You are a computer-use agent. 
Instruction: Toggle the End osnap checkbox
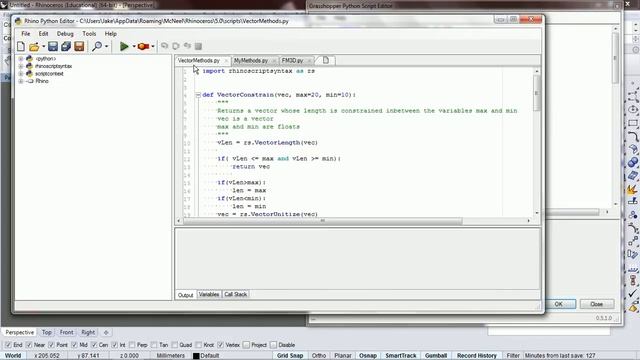point(8,345)
